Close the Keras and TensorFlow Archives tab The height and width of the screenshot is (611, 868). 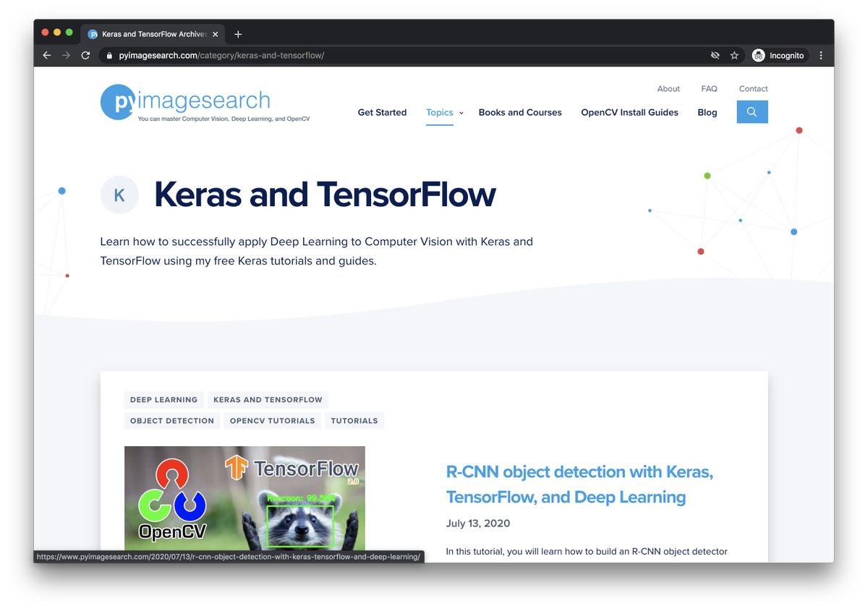pos(215,34)
